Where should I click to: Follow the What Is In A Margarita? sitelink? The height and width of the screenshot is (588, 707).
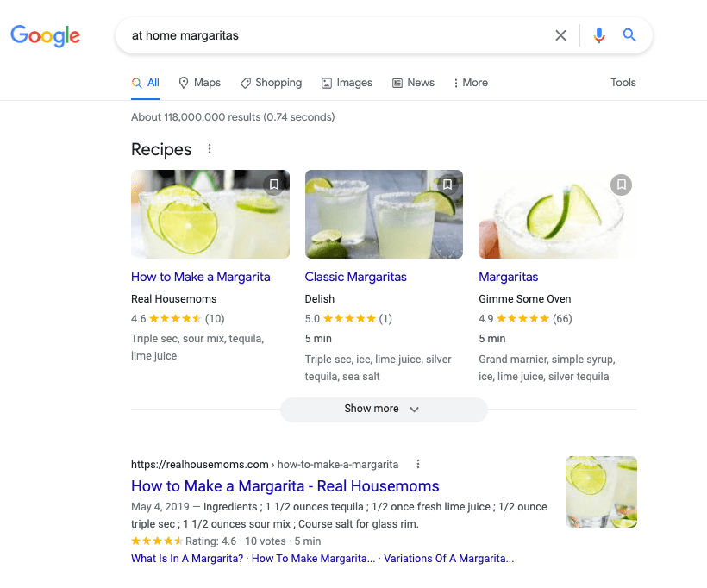coord(187,558)
